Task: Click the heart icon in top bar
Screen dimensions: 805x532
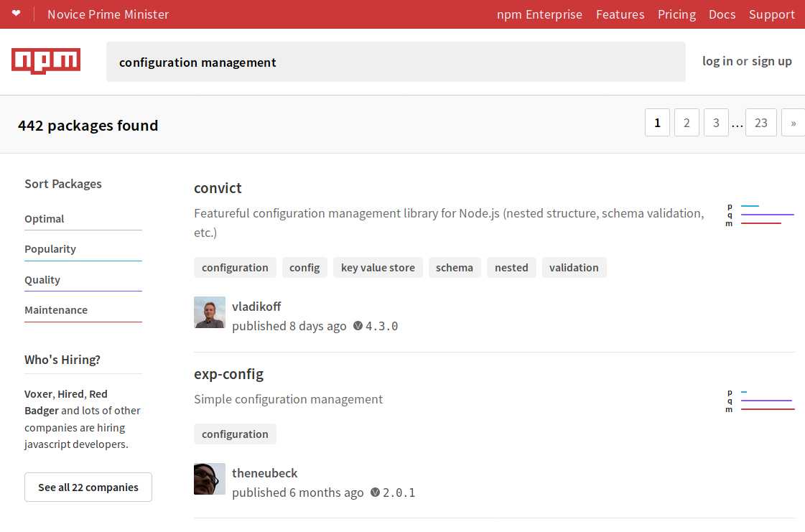Action: pyautogui.click(x=17, y=14)
